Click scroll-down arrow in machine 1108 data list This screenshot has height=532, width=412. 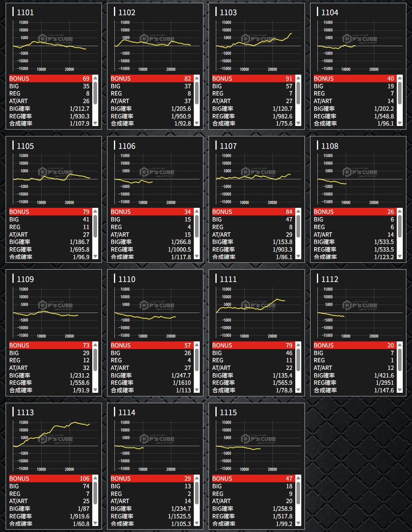point(400,256)
